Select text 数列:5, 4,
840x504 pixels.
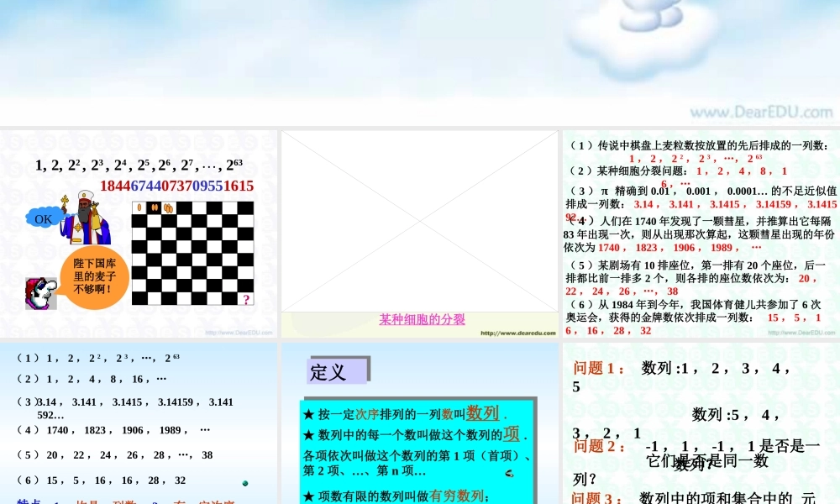pyautogui.click(x=736, y=415)
